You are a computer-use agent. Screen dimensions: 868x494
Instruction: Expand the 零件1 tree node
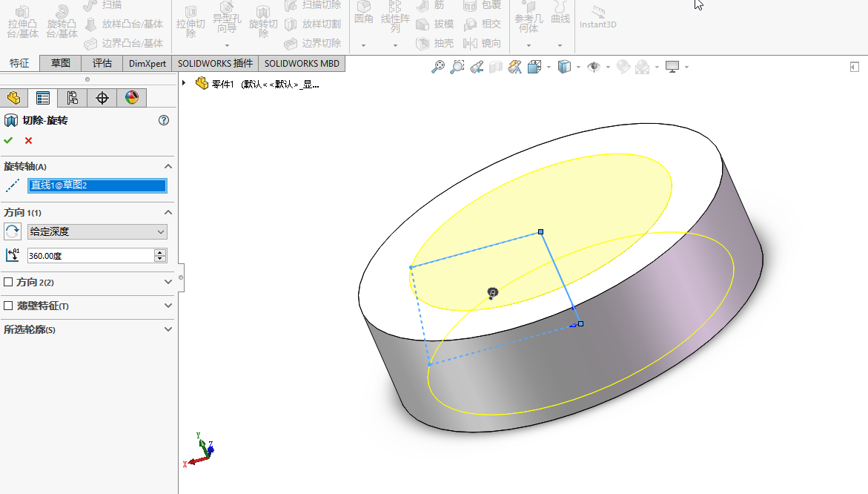tap(184, 83)
